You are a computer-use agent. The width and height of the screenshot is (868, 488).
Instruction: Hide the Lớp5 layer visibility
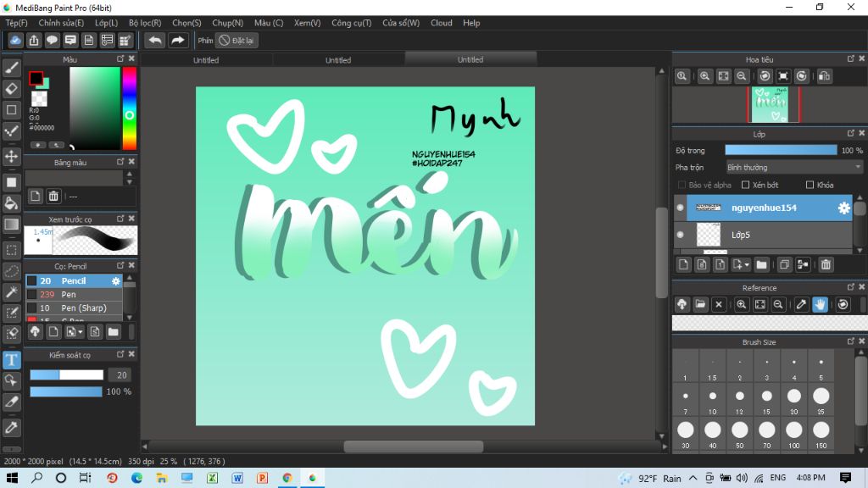tap(681, 235)
